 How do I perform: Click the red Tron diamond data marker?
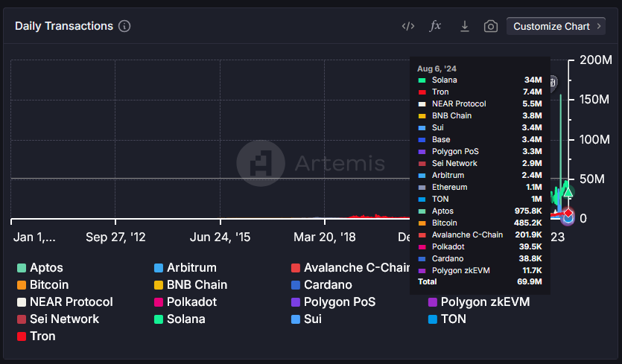tap(568, 213)
